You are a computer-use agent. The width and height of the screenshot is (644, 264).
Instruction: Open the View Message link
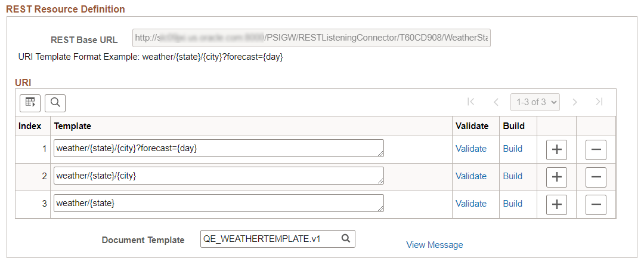tap(435, 245)
